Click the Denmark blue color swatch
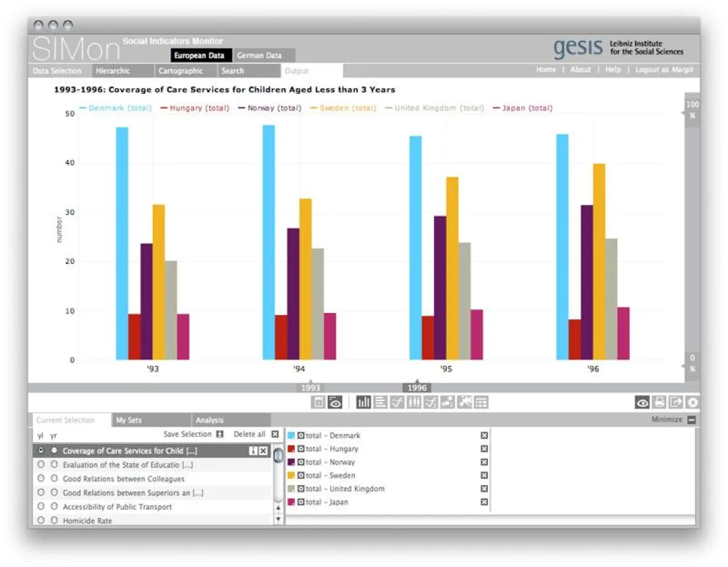Viewport: 728px width, 567px height. click(291, 435)
